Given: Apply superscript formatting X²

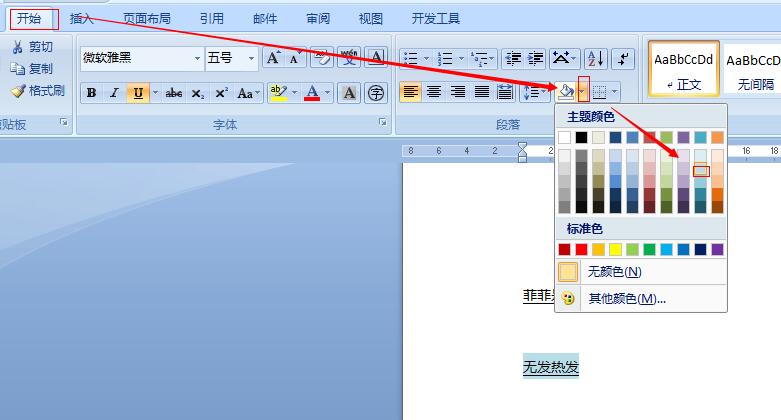Looking at the screenshot, I should (222, 93).
